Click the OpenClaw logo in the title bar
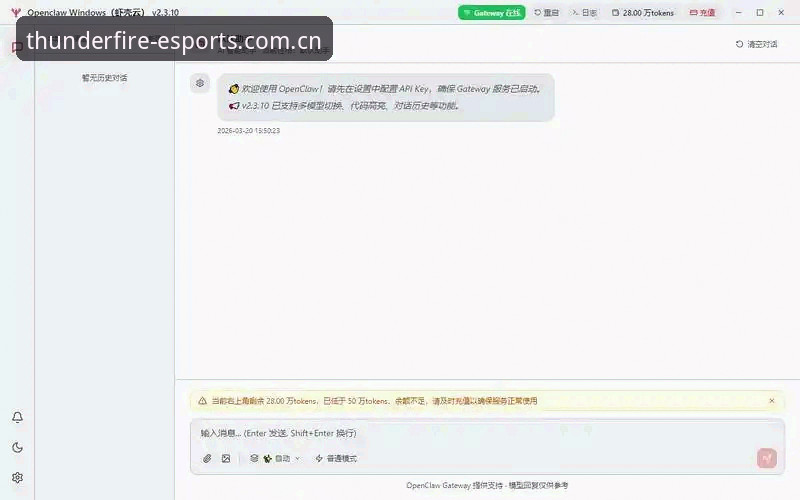 pyautogui.click(x=15, y=13)
